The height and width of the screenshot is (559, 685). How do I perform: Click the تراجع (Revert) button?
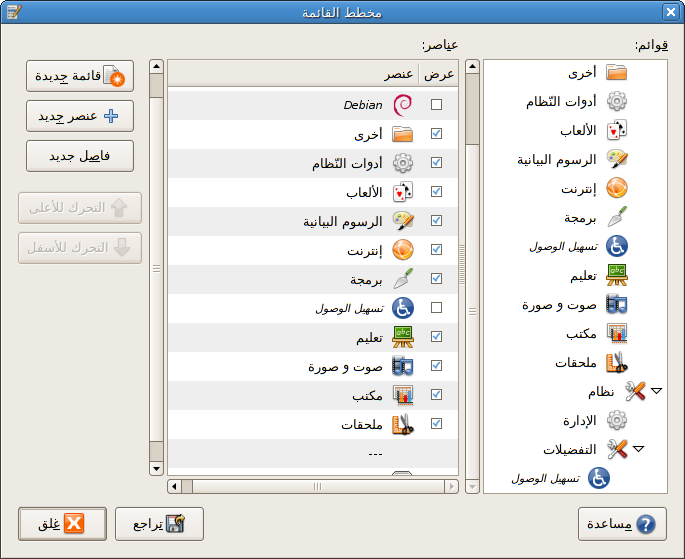point(159,524)
